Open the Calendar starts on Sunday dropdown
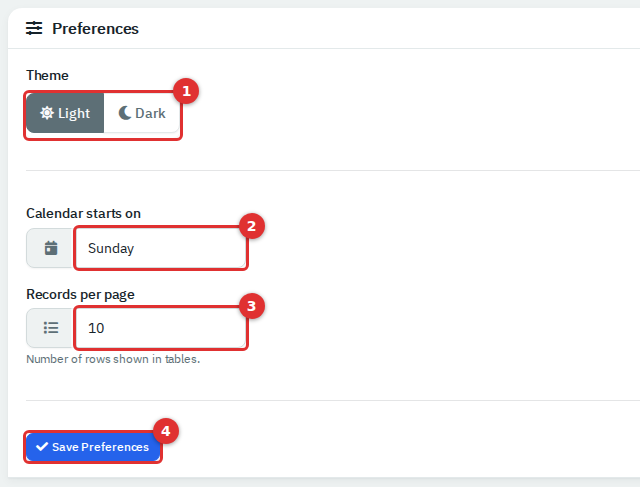 tap(161, 248)
